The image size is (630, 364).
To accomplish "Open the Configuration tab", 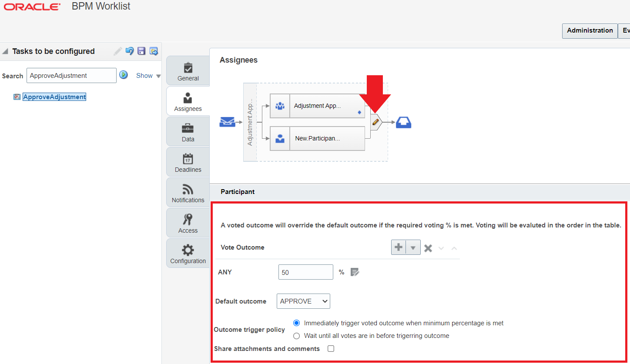I will pyautogui.click(x=188, y=254).
